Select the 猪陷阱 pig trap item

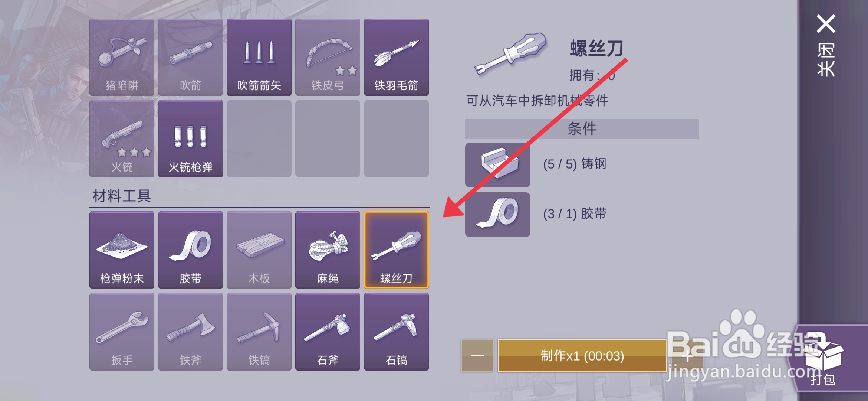tap(122, 58)
